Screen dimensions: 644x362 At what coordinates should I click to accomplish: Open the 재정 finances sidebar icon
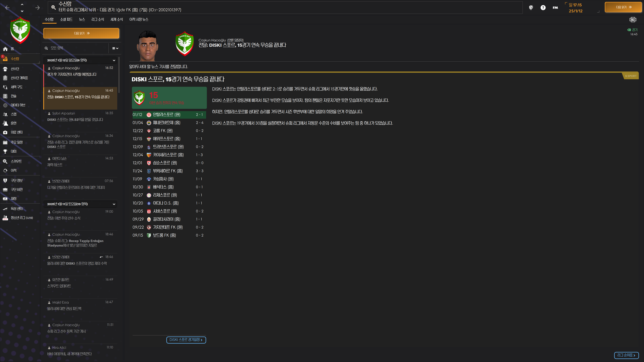[5, 199]
